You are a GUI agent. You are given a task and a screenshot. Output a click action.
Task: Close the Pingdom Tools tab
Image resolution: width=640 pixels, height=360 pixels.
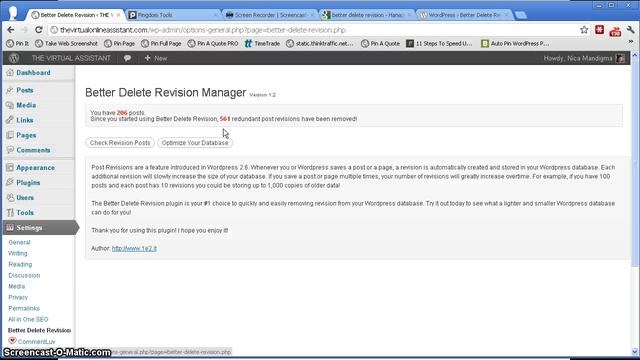point(215,15)
